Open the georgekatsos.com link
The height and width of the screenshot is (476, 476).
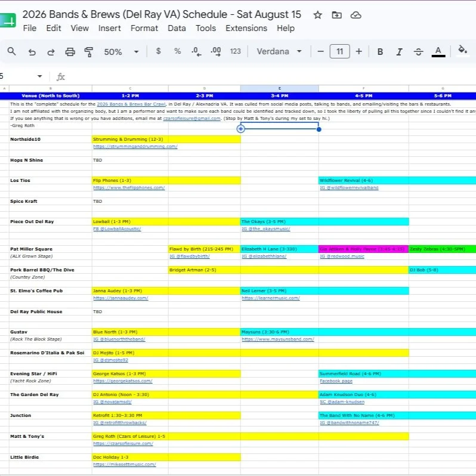(x=123, y=381)
